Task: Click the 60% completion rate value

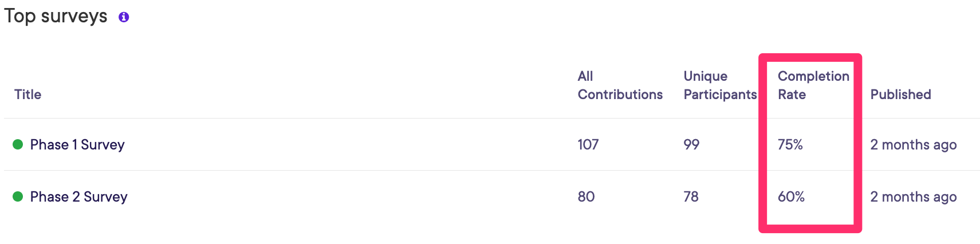Action: point(791,196)
